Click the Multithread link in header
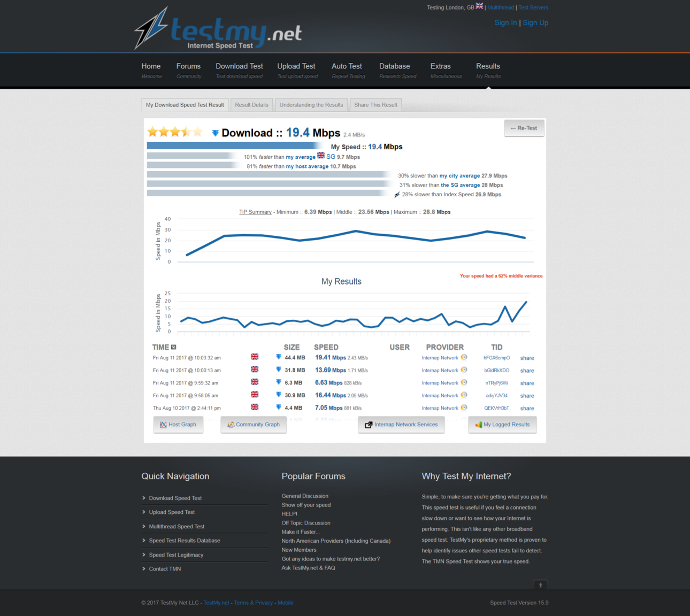Screen dimensions: 690x616 point(501,7)
